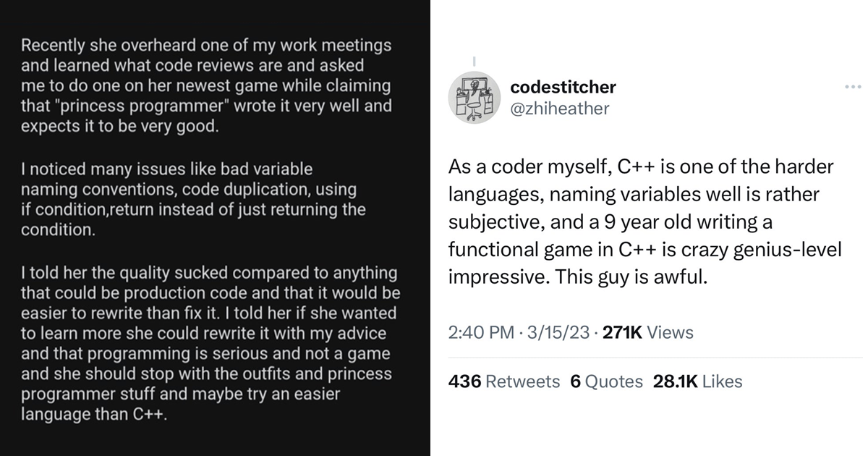Open the codestitcher profile avatar
868x456 pixels.
click(473, 98)
